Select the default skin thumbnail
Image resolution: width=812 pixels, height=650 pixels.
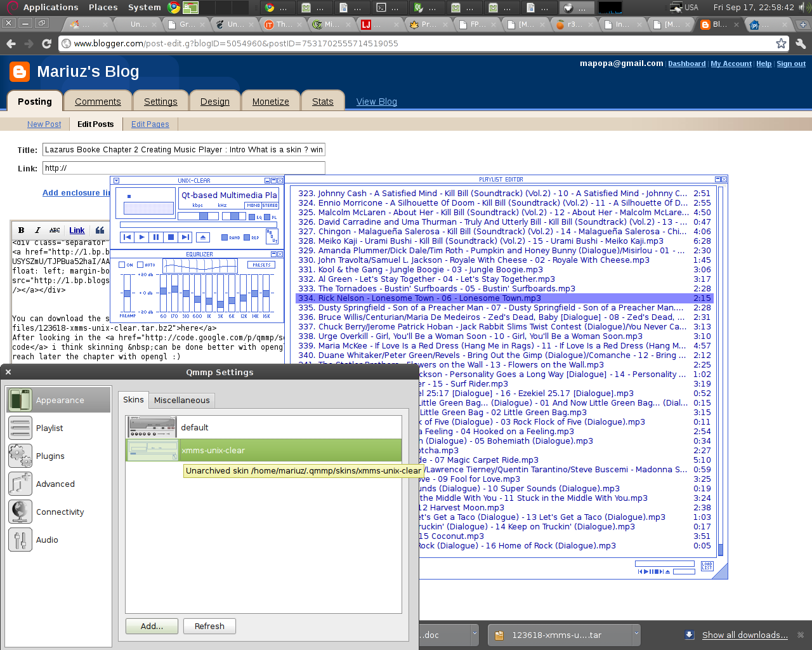click(x=152, y=427)
